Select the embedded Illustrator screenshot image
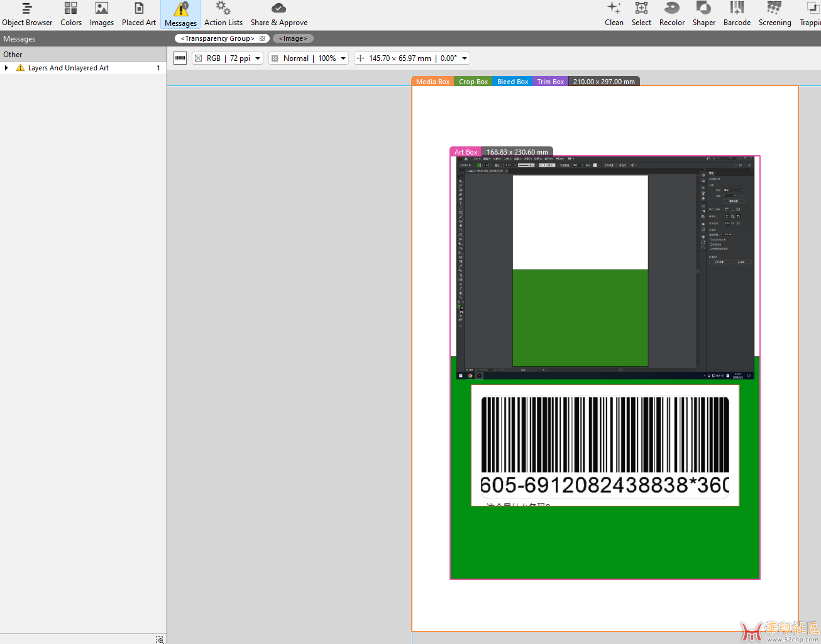The image size is (821, 644). tap(605, 268)
